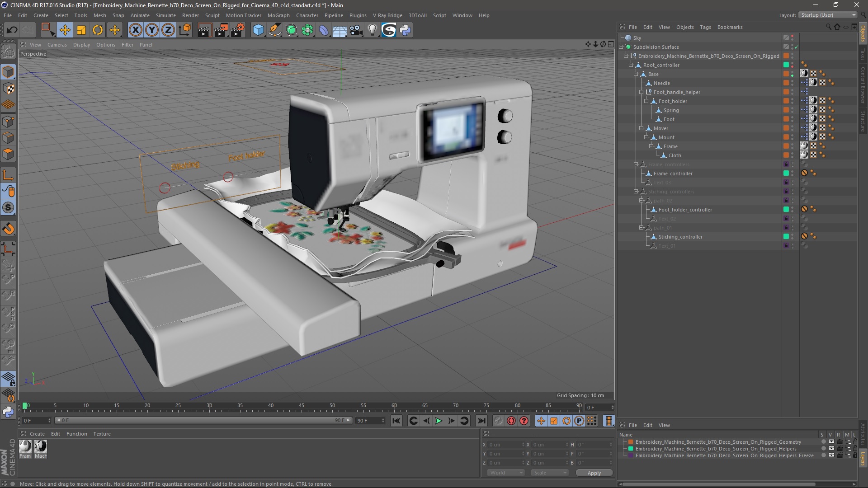Image resolution: width=868 pixels, height=488 pixels.
Task: Select the Cloth object
Action: pos(675,155)
